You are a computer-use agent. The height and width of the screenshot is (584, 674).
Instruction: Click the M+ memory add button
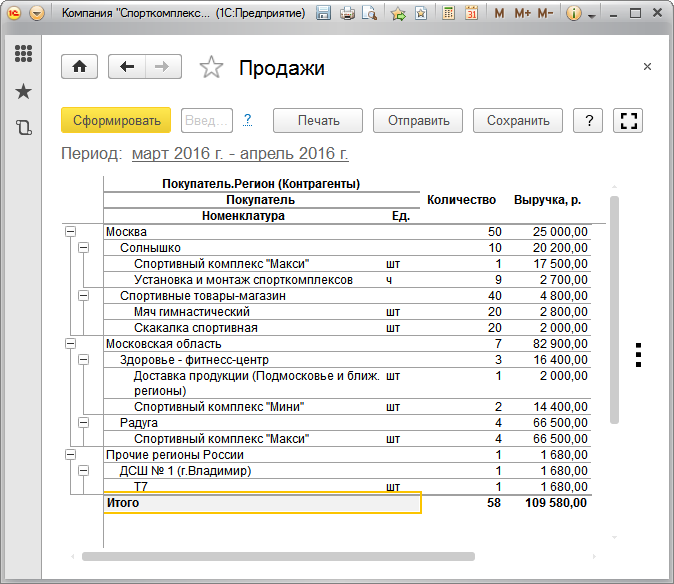522,13
